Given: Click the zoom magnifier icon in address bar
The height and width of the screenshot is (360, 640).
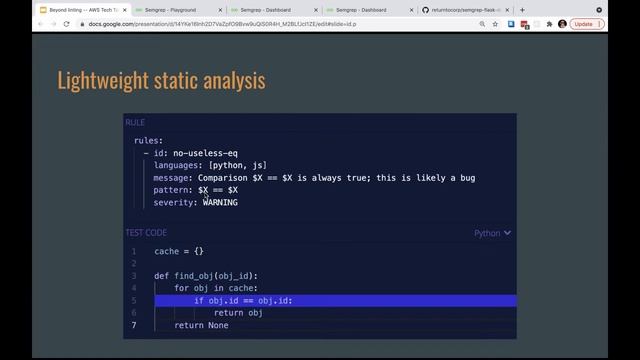Looking at the screenshot, I should tap(482, 24).
